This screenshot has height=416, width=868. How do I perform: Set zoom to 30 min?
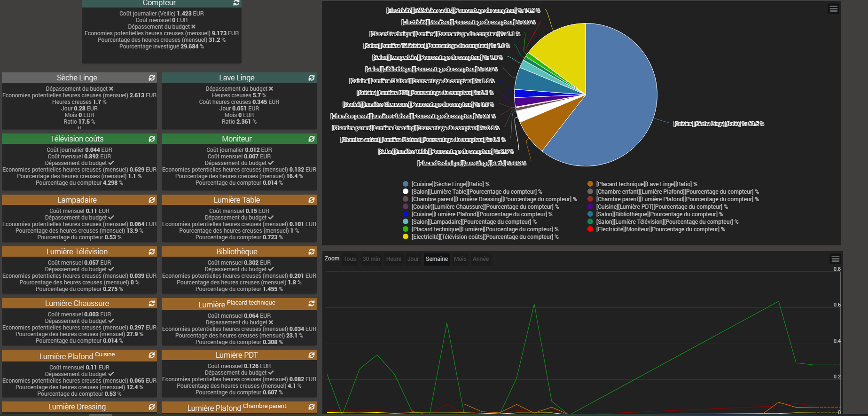pyautogui.click(x=371, y=259)
